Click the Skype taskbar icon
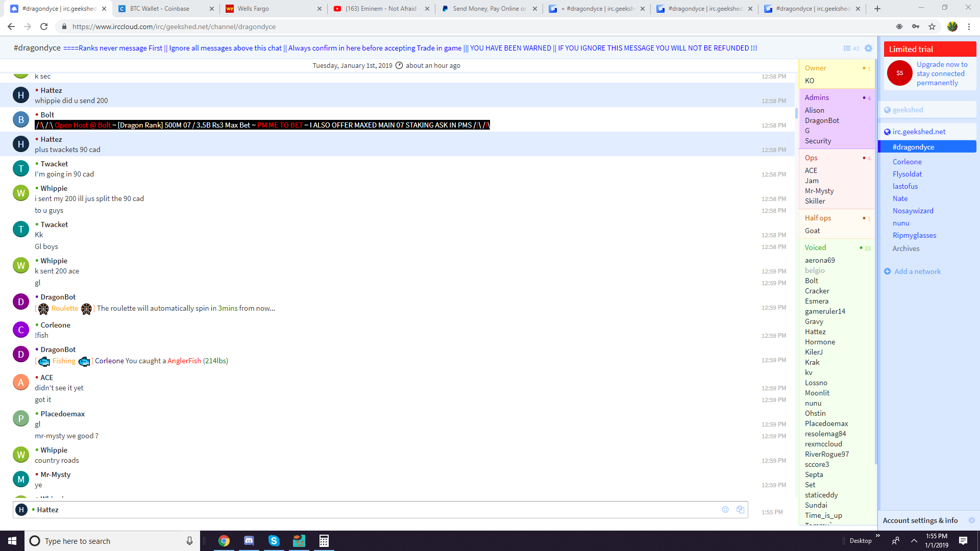980x551 pixels. [x=274, y=541]
